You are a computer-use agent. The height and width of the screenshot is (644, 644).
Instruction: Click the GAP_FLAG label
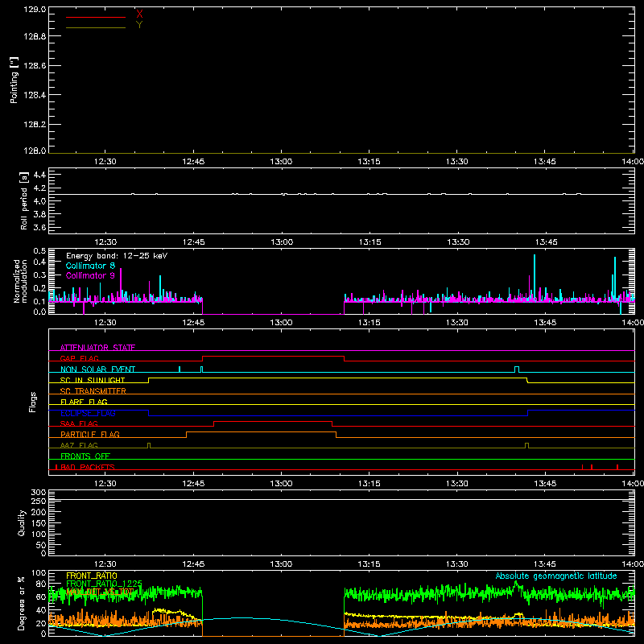tap(79, 358)
